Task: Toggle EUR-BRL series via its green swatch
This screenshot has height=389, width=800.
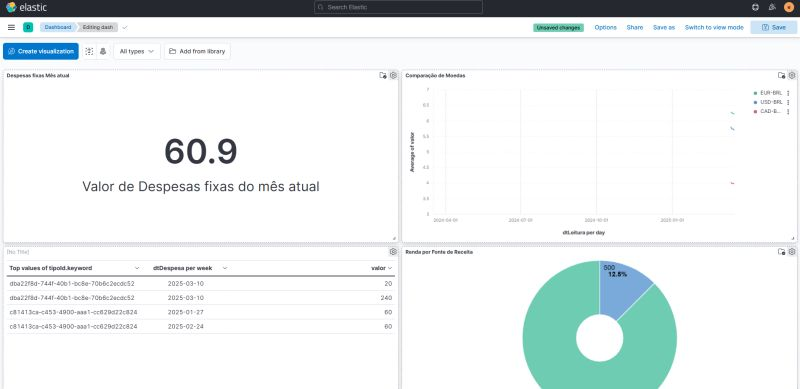Action: [755, 93]
